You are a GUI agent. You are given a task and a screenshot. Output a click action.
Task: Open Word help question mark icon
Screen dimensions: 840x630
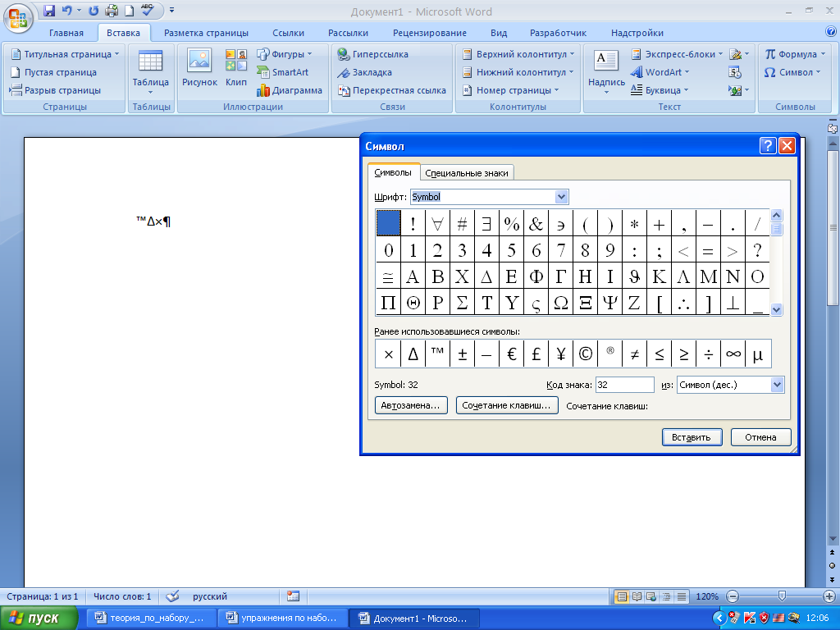tap(831, 32)
